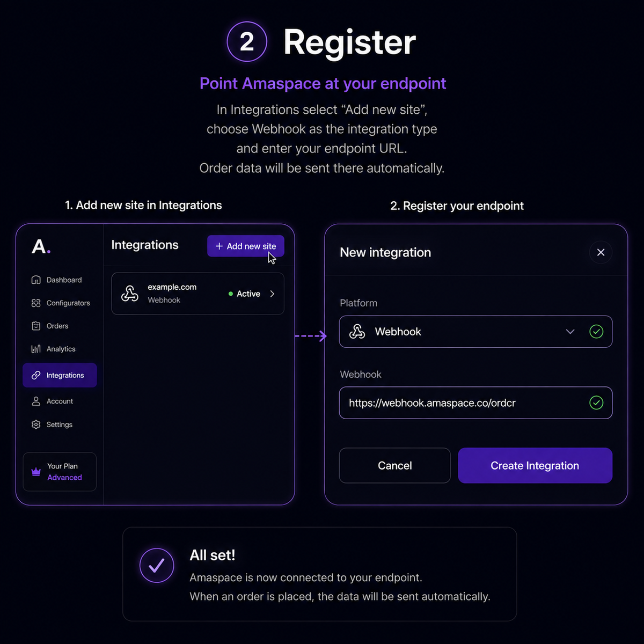Click the purple All set checkmark circle
The image size is (644, 644).
click(157, 566)
